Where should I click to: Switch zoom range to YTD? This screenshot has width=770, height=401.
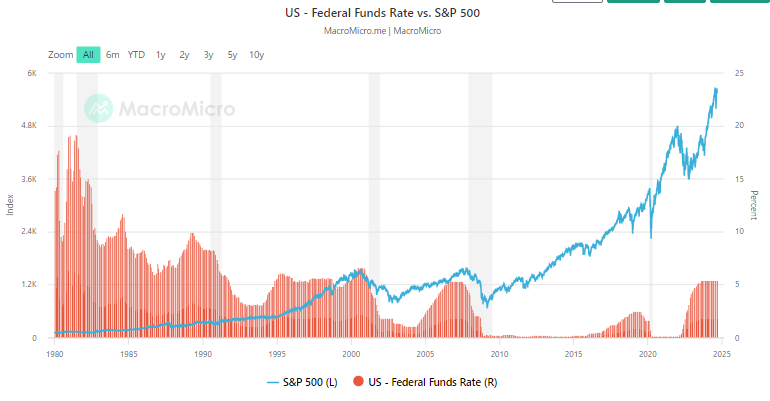[x=136, y=55]
